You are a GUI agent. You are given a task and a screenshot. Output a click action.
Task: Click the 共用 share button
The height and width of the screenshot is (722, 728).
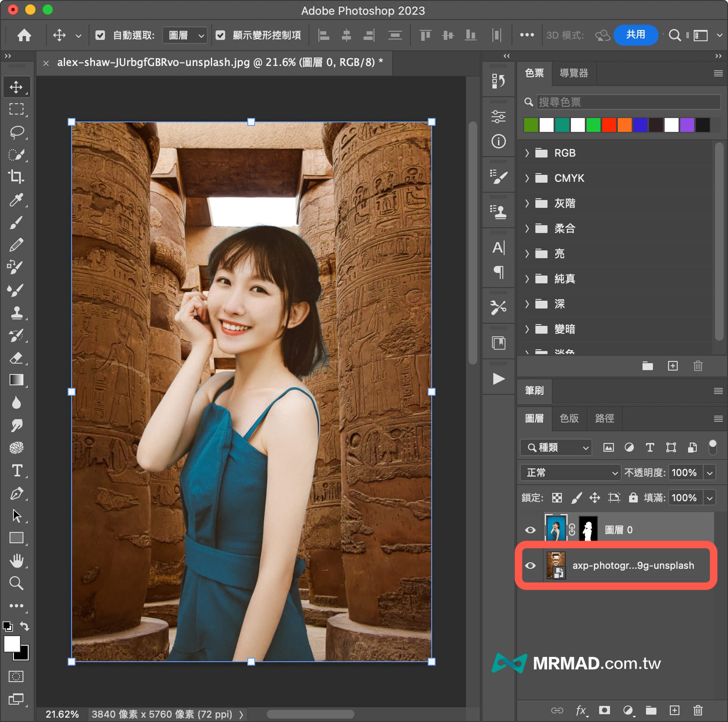click(636, 35)
